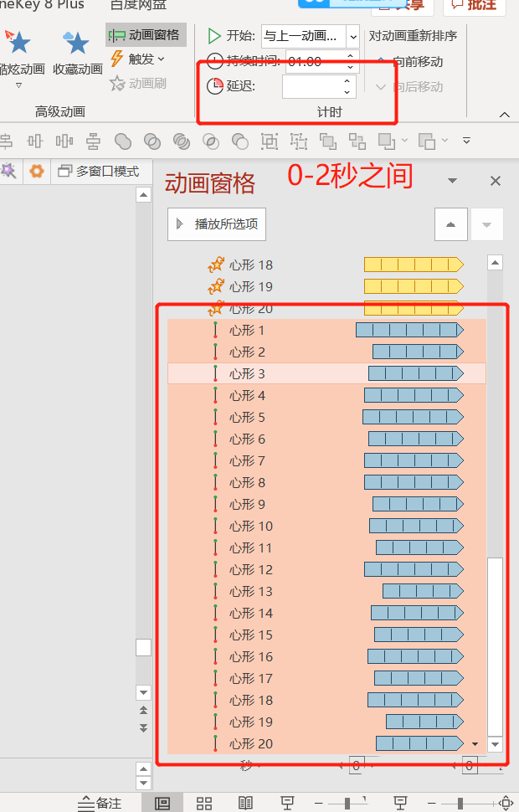Toggle 多窗口模式 multi-window mode
The width and height of the screenshot is (519, 812).
[x=99, y=172]
